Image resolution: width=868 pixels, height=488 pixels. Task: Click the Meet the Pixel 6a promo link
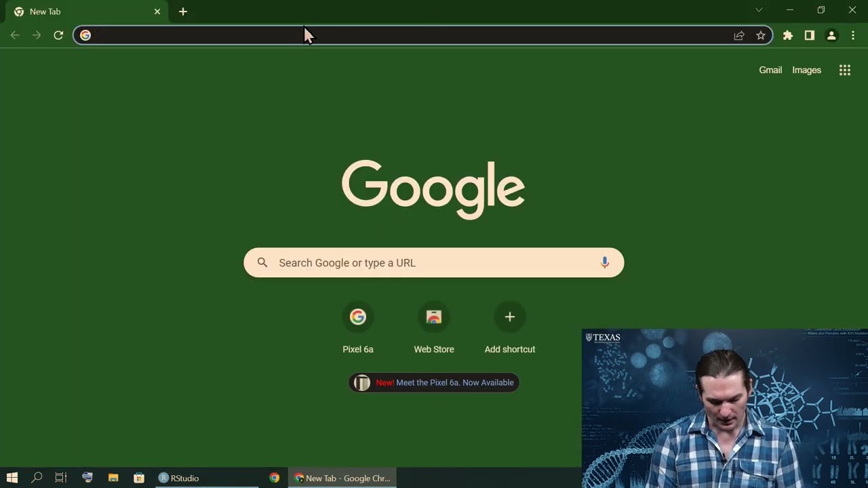[434, 382]
